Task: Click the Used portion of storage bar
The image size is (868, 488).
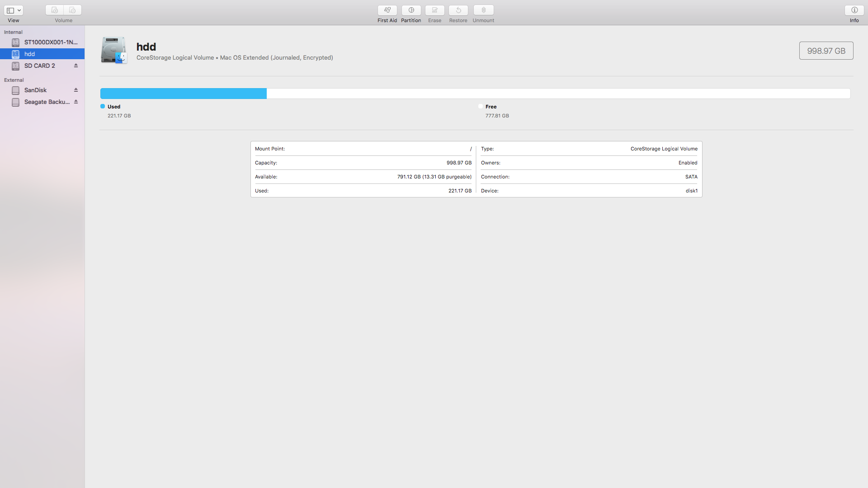Action: (x=183, y=93)
